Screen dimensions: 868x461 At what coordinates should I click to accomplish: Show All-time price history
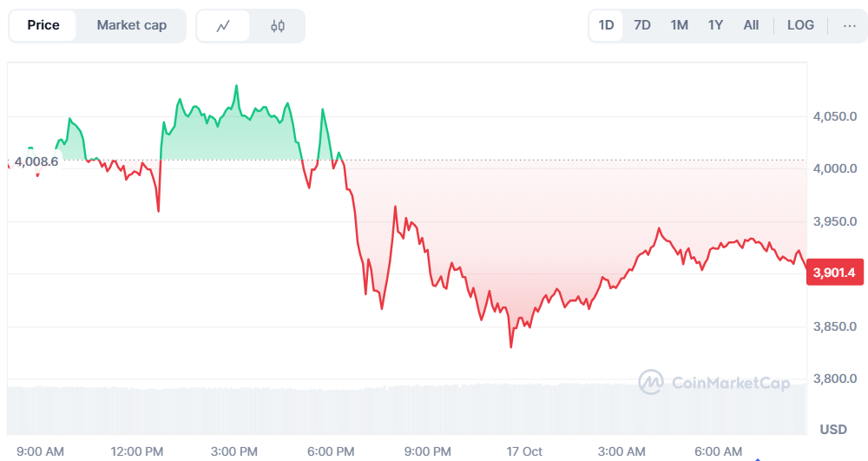(751, 26)
